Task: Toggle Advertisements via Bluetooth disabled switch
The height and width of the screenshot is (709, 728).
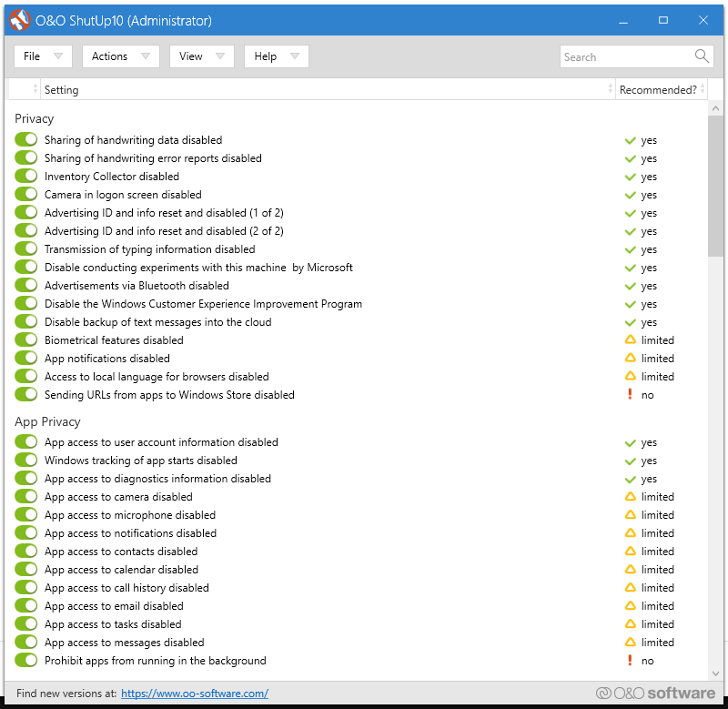Action: [26, 285]
